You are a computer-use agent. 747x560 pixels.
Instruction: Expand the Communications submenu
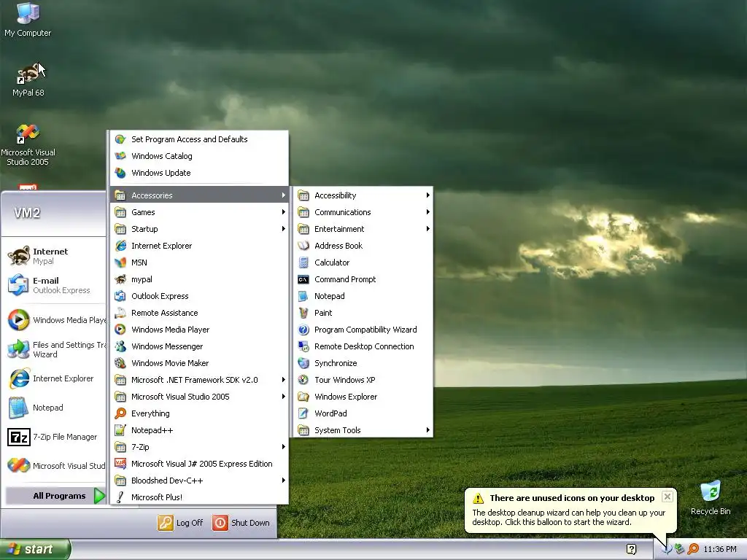[x=363, y=212]
